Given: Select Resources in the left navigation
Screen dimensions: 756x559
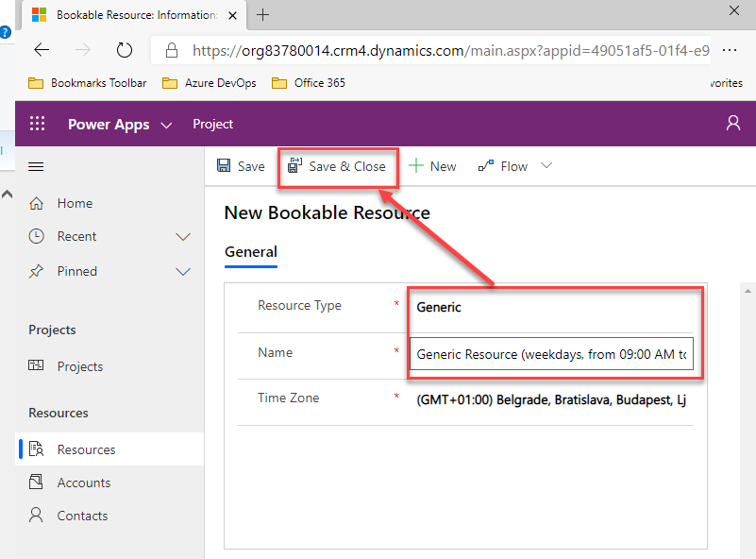Looking at the screenshot, I should pos(85,449).
